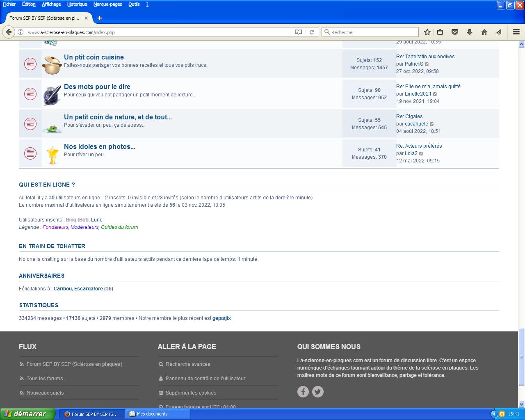The height and width of the screenshot is (420, 525).
Task: Open post Re: Tarte tatin aux endives
Action: tap(425, 57)
